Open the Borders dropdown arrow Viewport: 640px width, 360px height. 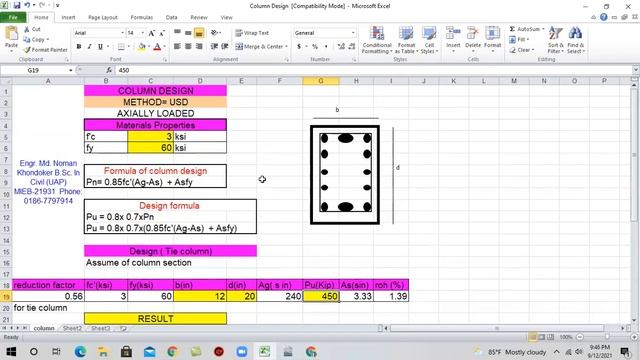click(x=128, y=47)
